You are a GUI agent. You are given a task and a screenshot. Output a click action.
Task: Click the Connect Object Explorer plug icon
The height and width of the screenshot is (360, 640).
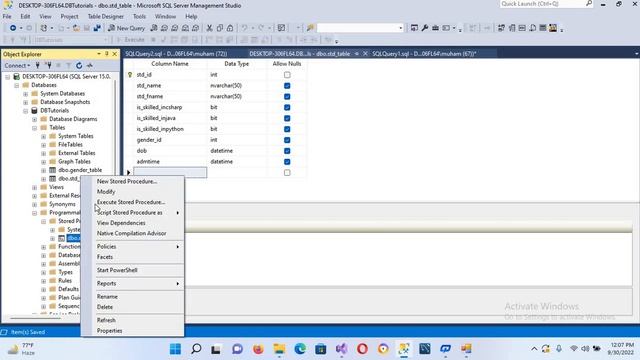[x=38, y=65]
